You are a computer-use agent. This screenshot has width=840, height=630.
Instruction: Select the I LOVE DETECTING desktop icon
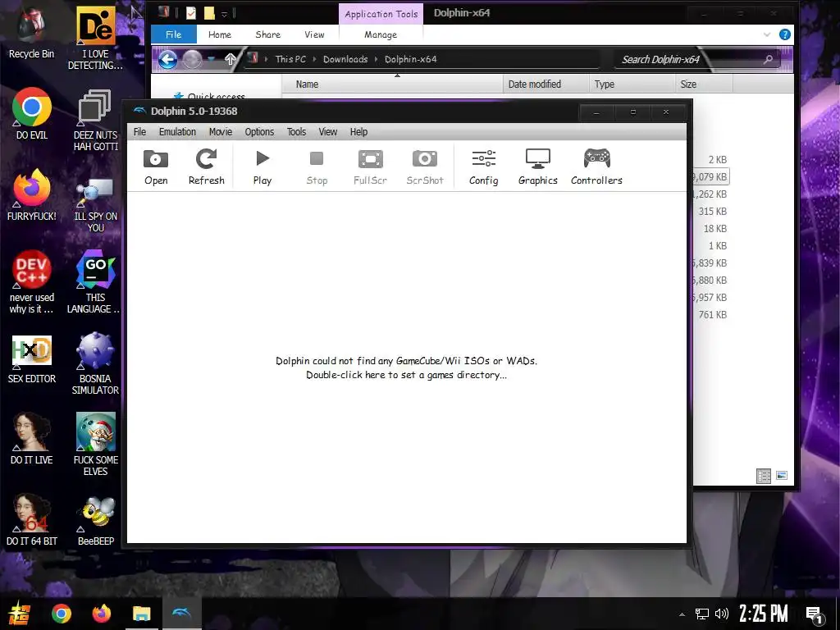coord(95,39)
